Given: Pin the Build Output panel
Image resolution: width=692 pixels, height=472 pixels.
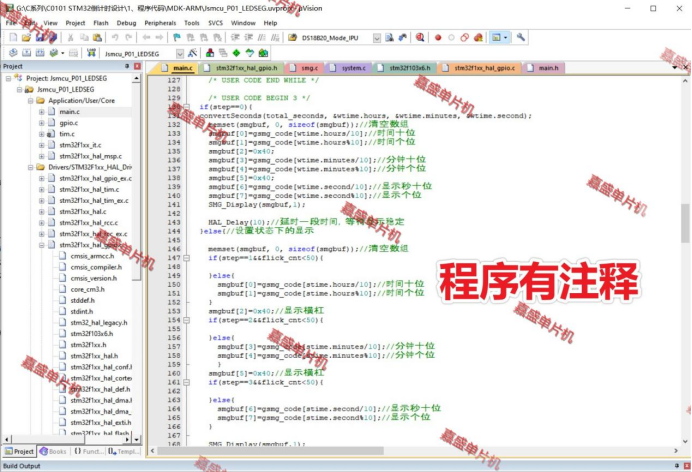Looking at the screenshot, I should 677,466.
